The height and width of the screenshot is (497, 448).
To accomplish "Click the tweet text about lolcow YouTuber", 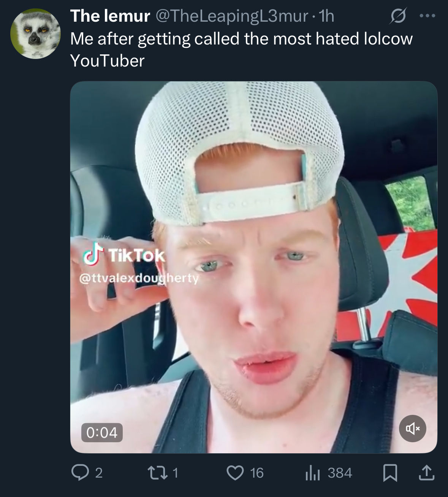I will coord(241,50).
